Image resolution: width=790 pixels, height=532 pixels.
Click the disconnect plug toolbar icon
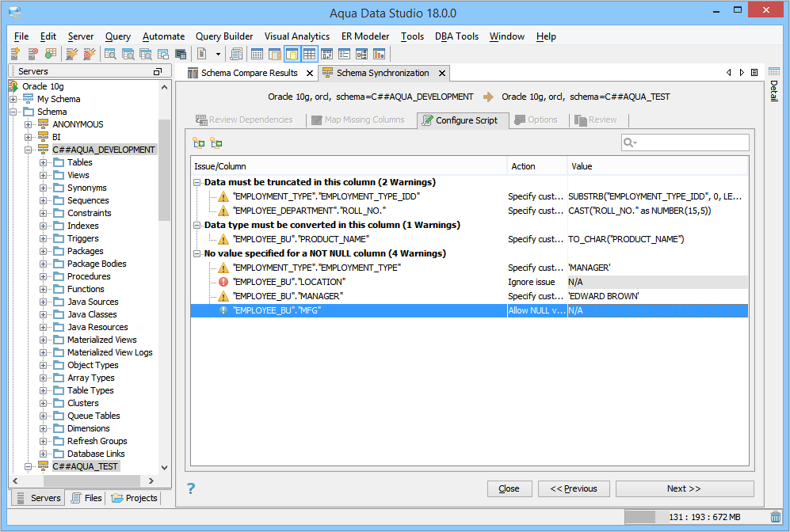point(90,54)
